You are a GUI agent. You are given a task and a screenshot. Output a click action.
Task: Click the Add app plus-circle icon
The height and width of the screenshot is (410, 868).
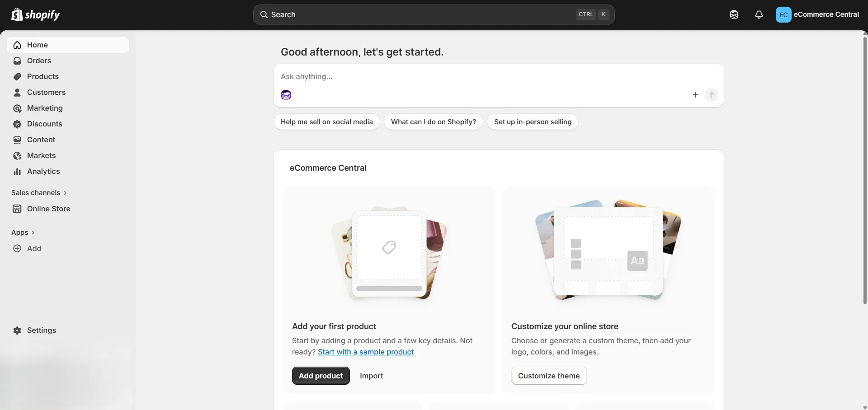pyautogui.click(x=17, y=249)
